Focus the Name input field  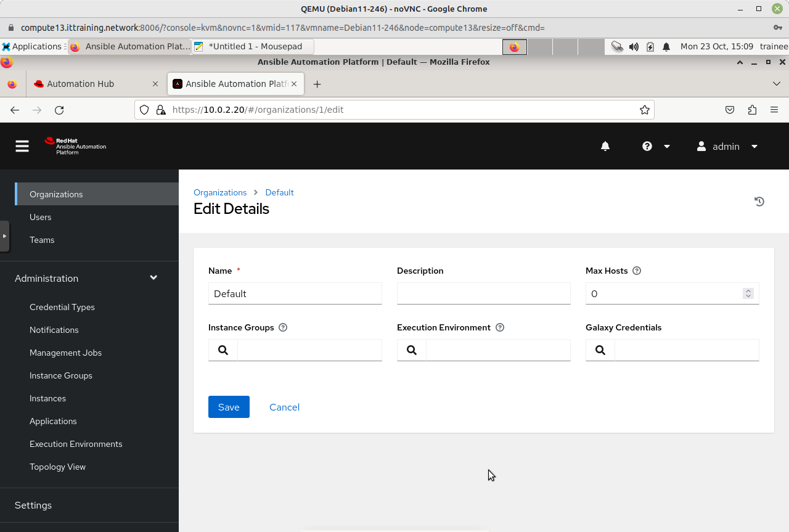pos(295,293)
